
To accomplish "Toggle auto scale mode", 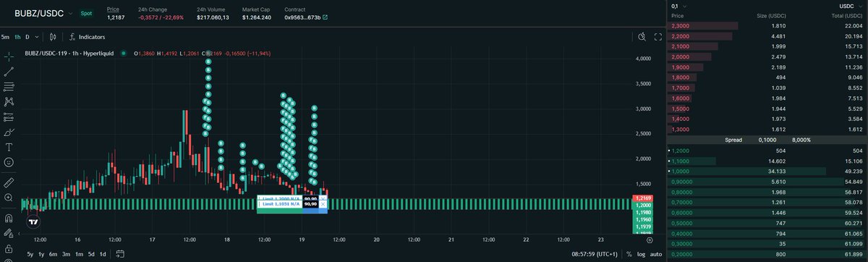I will tap(655, 254).
